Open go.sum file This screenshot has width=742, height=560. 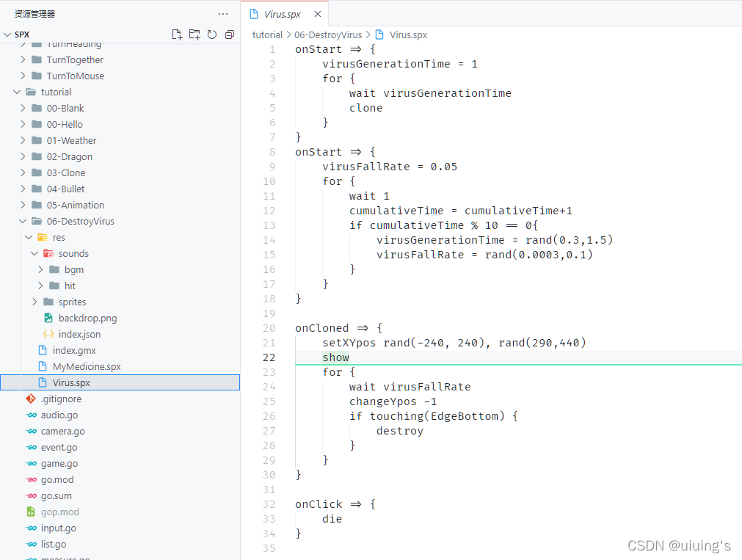(x=57, y=495)
